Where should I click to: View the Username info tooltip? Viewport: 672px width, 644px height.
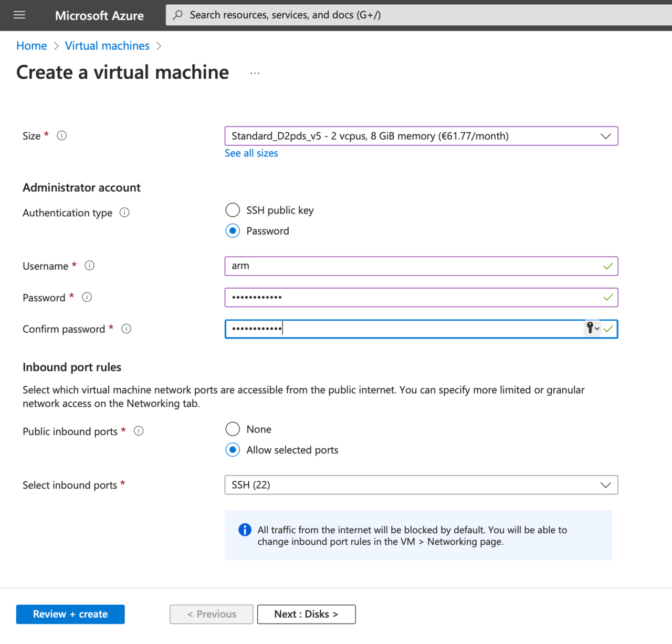coord(89,266)
